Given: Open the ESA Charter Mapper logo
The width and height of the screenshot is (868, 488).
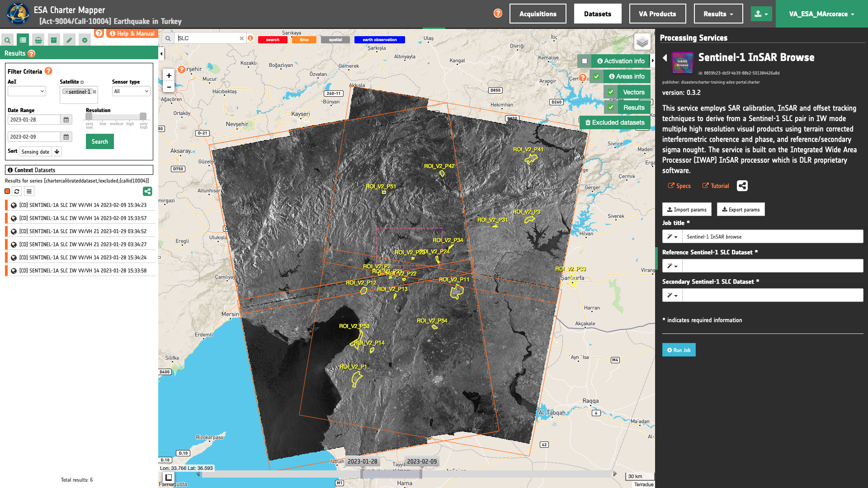Looking at the screenshot, I should tap(18, 14).
